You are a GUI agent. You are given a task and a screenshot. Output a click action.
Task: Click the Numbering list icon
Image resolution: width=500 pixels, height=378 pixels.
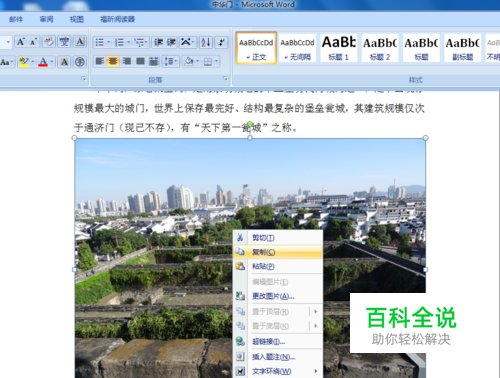coord(119,42)
